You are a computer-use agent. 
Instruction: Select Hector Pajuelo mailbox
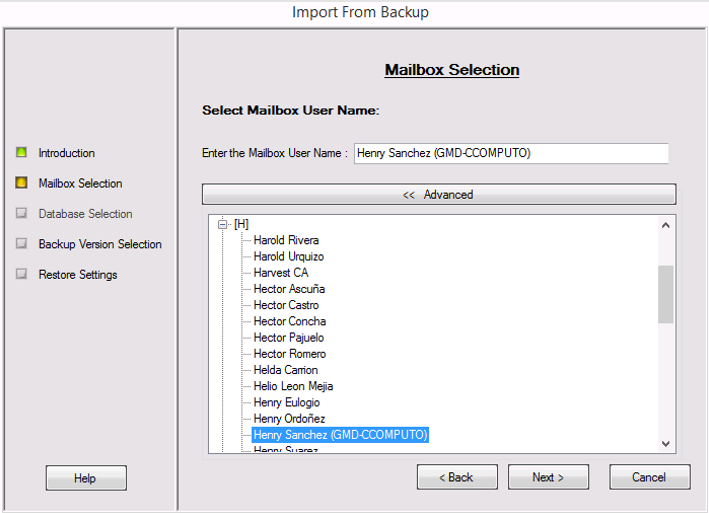tap(288, 338)
